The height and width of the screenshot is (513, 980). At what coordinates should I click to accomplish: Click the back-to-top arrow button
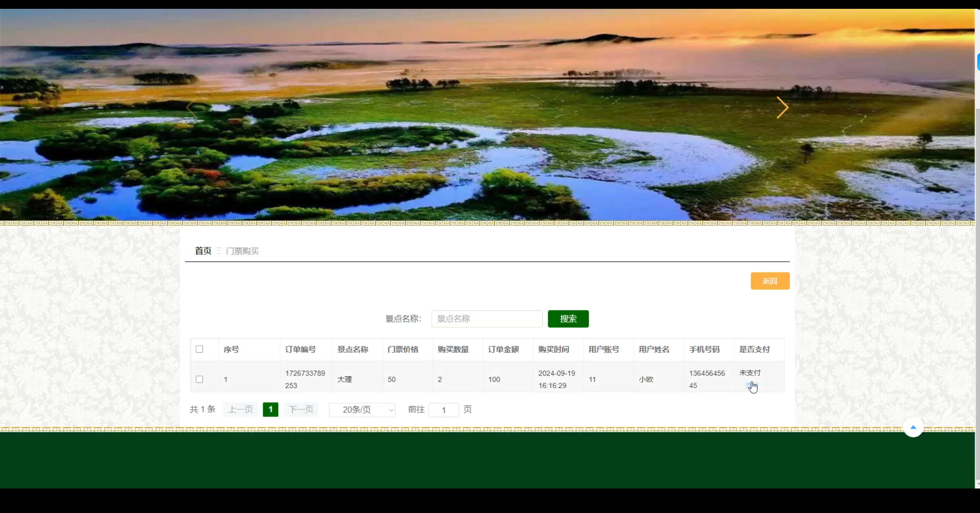(x=913, y=428)
